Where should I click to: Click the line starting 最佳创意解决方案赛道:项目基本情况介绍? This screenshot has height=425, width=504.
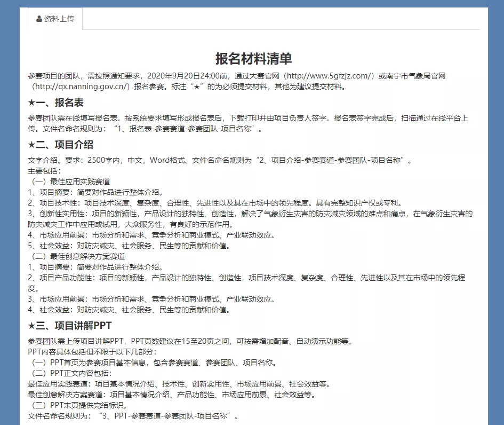tap(172, 395)
